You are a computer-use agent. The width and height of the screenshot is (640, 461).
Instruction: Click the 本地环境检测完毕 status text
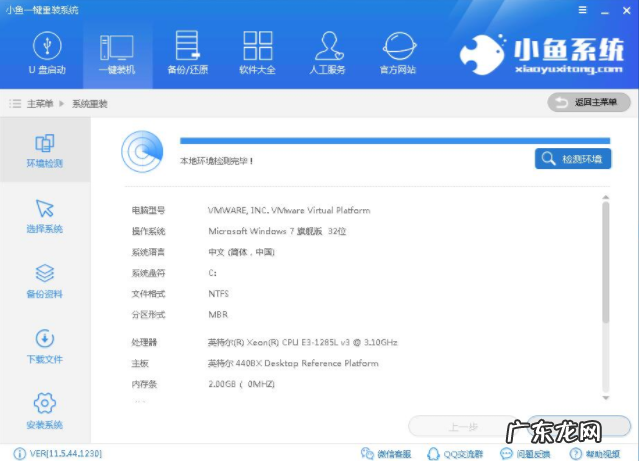coord(216,161)
